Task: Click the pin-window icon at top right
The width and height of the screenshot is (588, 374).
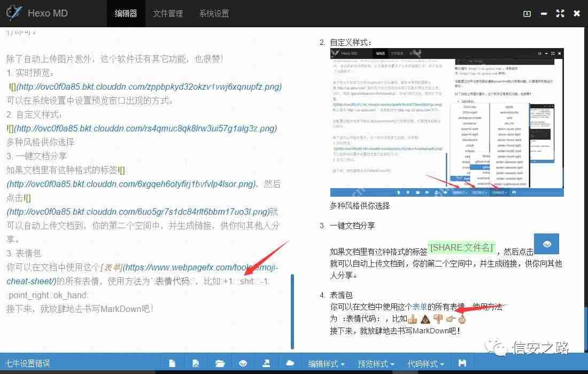Action: (x=527, y=13)
